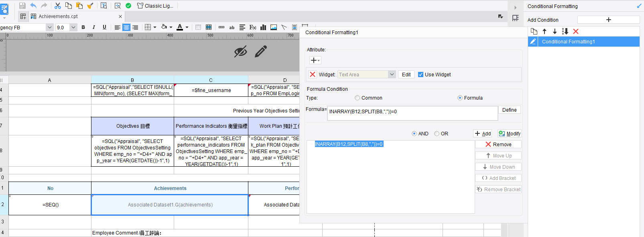
Task: Insert a chart into the cell
Action: (263, 27)
